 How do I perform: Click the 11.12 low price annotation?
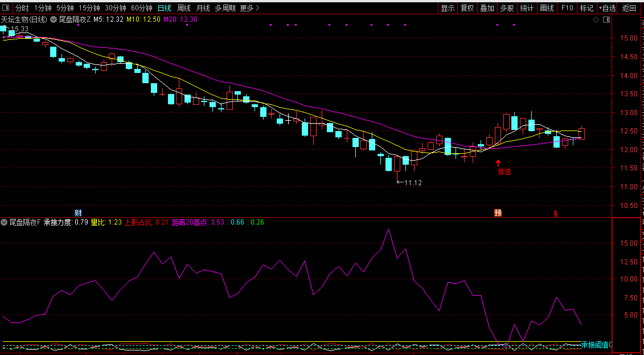coord(413,183)
